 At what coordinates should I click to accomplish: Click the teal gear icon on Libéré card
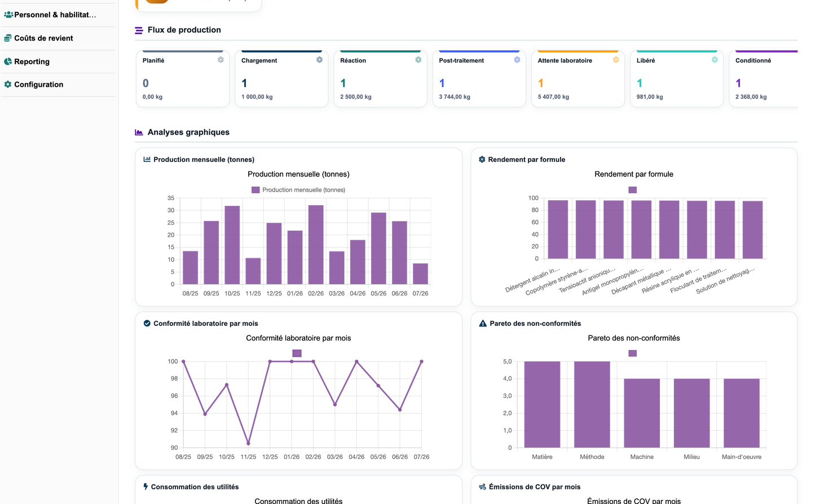tap(715, 60)
